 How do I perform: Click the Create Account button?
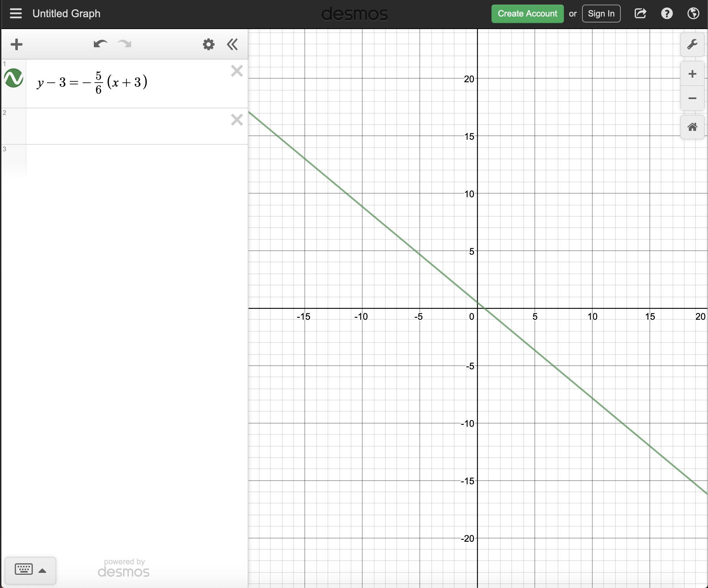(527, 14)
